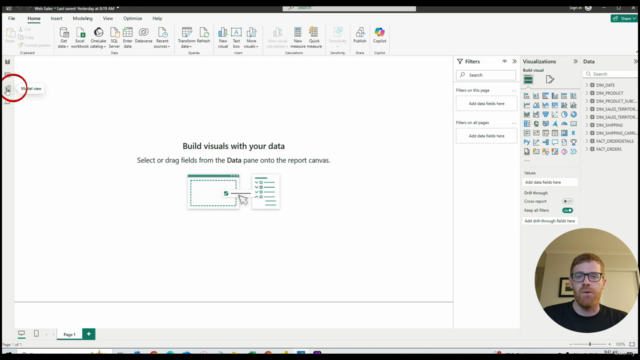Viewport: 640px width, 360px height.
Task: Select the Q&A speech bubble visual
Action: (555, 142)
